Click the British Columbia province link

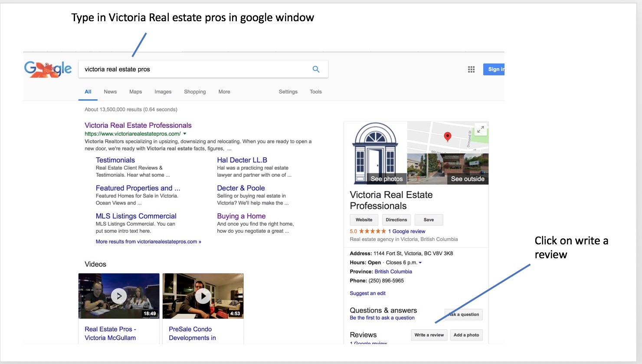(393, 272)
